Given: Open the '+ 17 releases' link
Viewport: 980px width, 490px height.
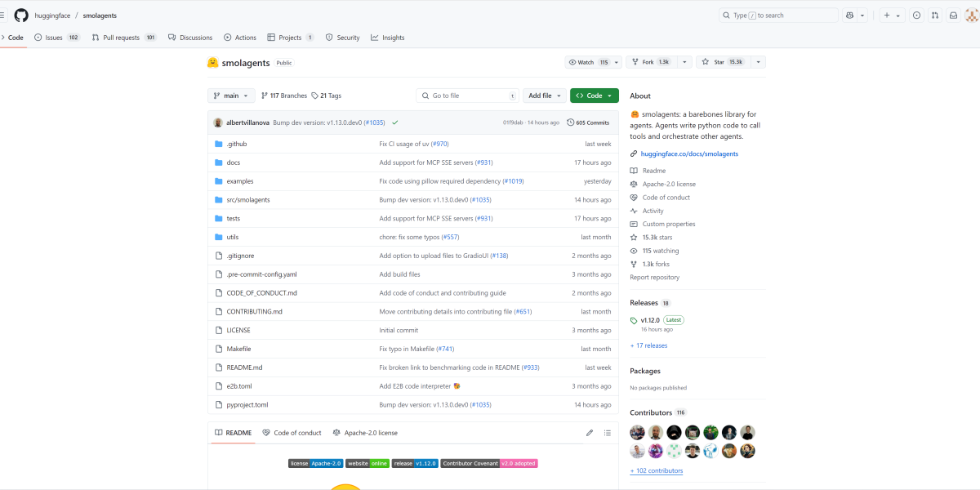Looking at the screenshot, I should [648, 345].
